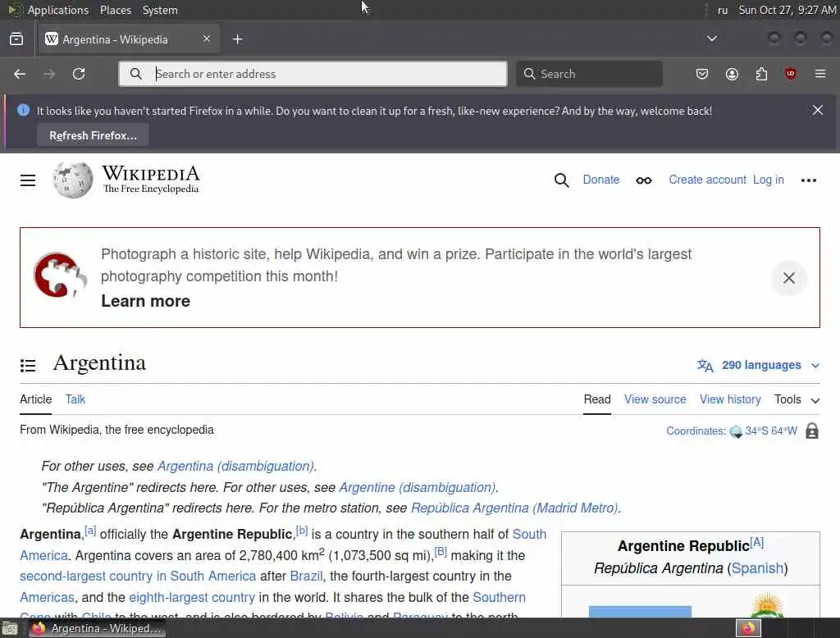840x638 pixels.
Task: Open the Pocket save icon
Action: coord(702,74)
